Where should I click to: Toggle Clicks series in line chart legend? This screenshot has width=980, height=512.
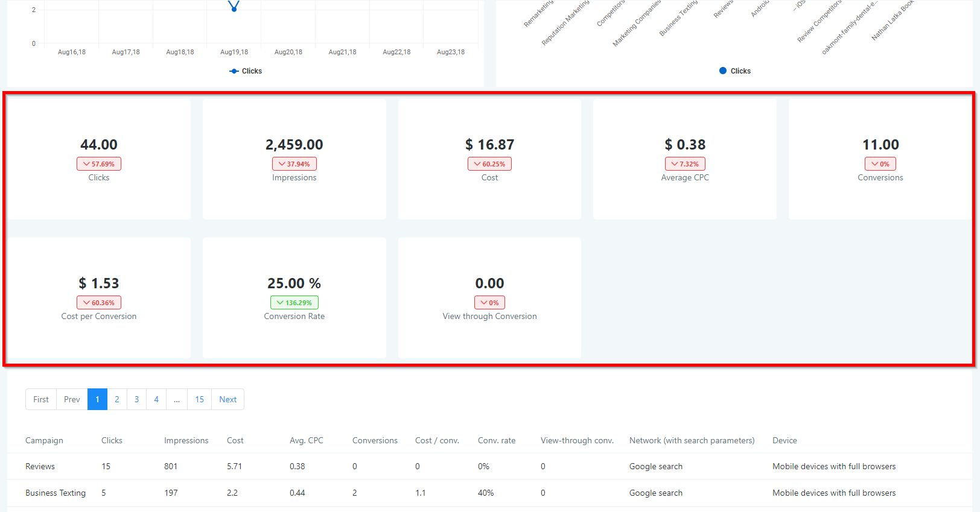[246, 71]
